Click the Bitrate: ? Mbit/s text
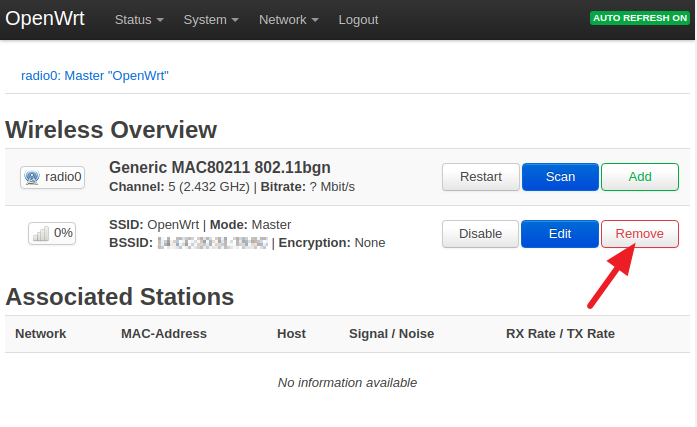 308,187
